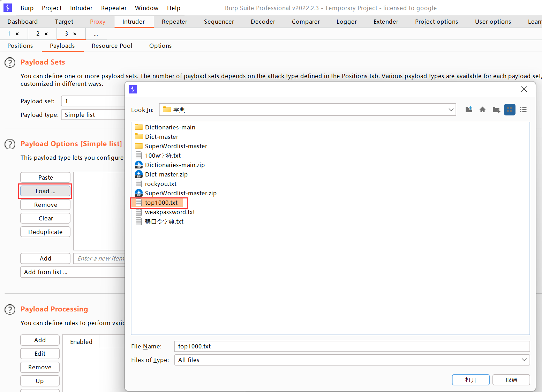Open the Intruder menu in menu bar
The width and height of the screenshot is (542, 392).
(x=81, y=8)
